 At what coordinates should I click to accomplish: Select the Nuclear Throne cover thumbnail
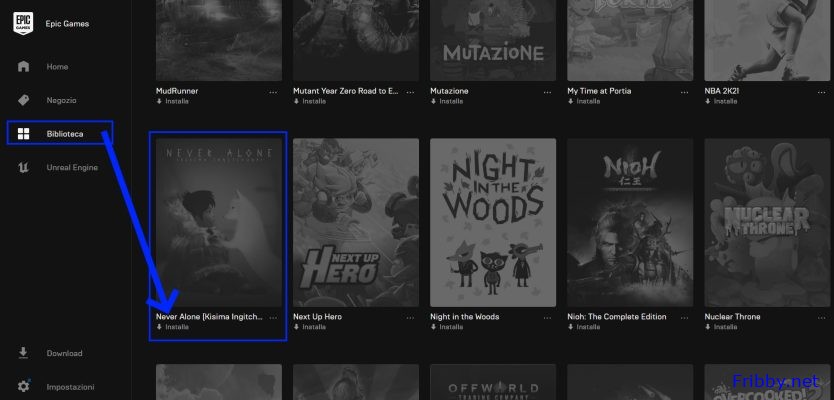click(x=768, y=221)
